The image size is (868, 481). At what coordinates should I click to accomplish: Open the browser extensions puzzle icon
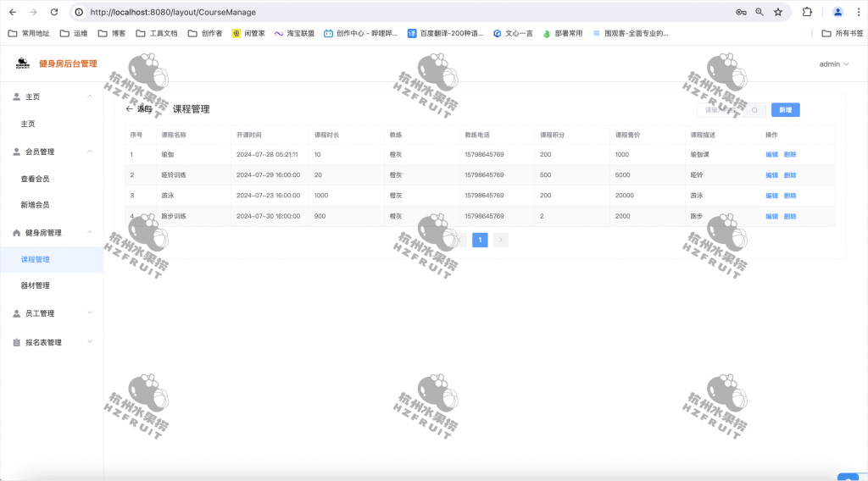tap(807, 12)
